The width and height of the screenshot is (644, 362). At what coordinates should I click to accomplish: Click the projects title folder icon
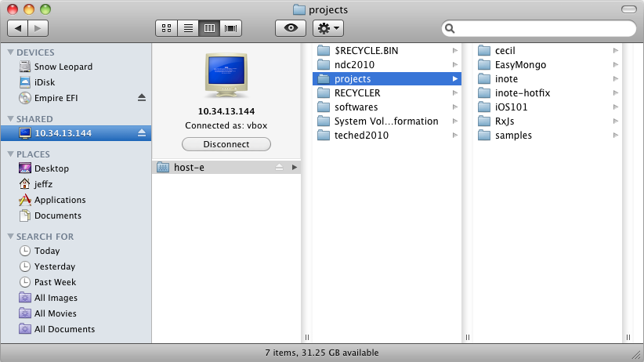299,9
